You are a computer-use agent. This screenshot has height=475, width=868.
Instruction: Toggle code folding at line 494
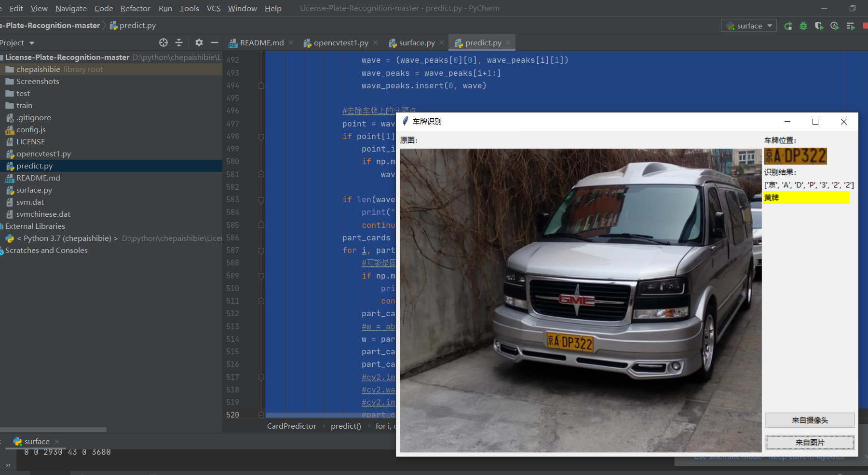261,86
